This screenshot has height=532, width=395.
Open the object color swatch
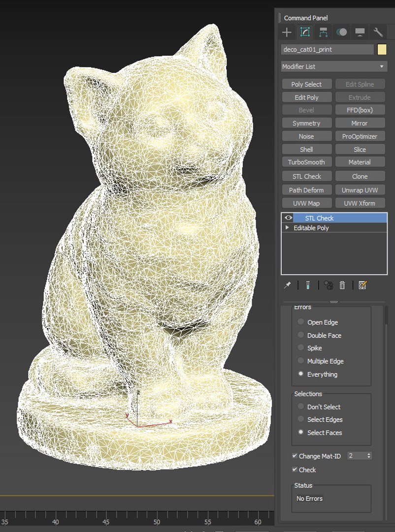(x=382, y=50)
